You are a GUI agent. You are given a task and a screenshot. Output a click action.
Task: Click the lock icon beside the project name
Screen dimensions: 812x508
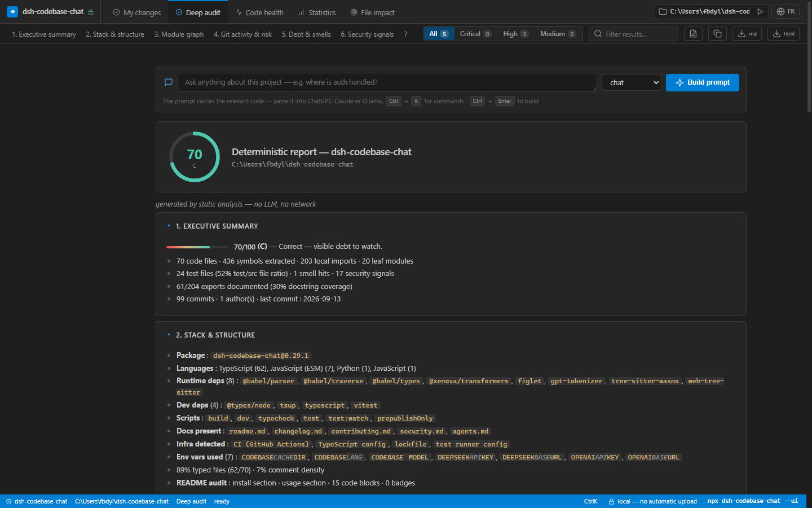click(x=91, y=12)
